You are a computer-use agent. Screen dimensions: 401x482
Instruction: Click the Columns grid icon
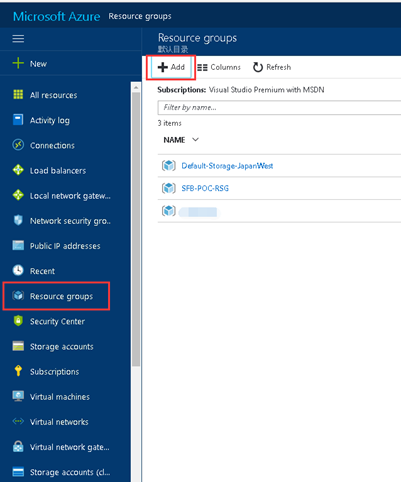coord(202,67)
